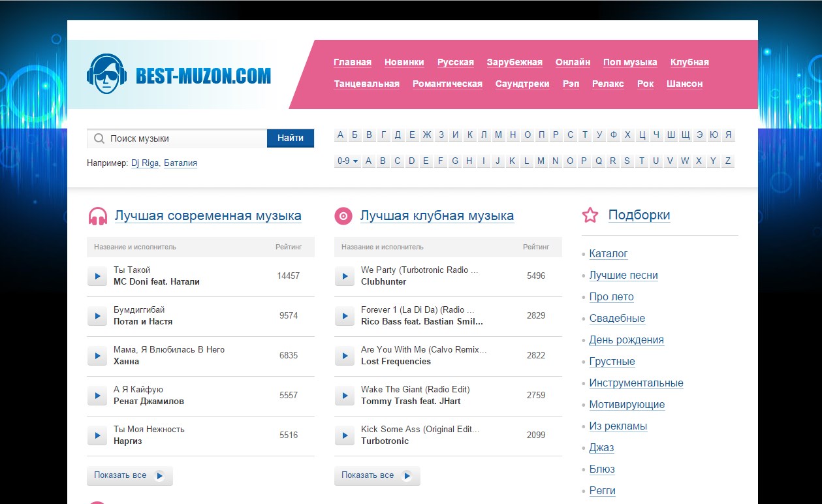This screenshot has width=822, height=504.
Task: Open the Романтическая menu item
Action: tap(447, 84)
